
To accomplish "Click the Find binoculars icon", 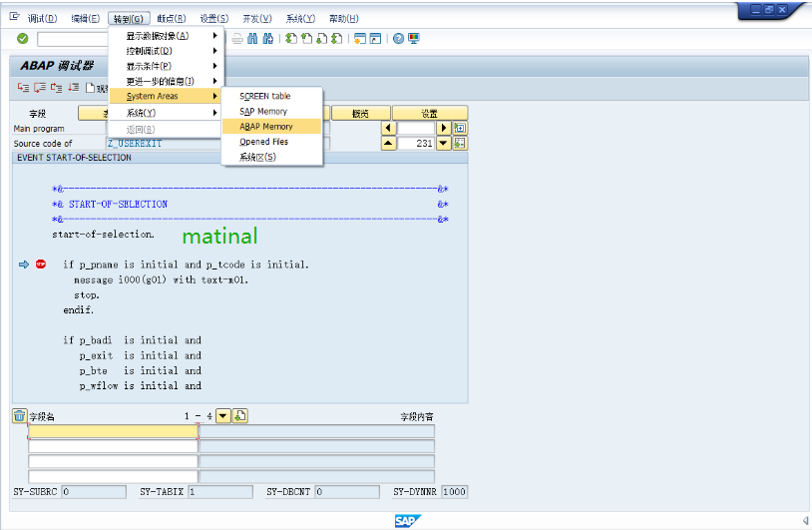I will click(x=252, y=38).
